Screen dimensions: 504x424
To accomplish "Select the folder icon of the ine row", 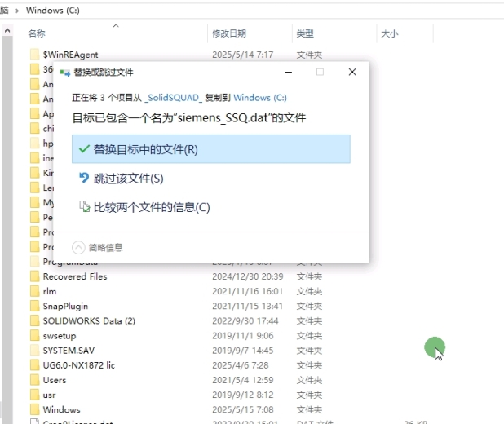I will 34,158.
